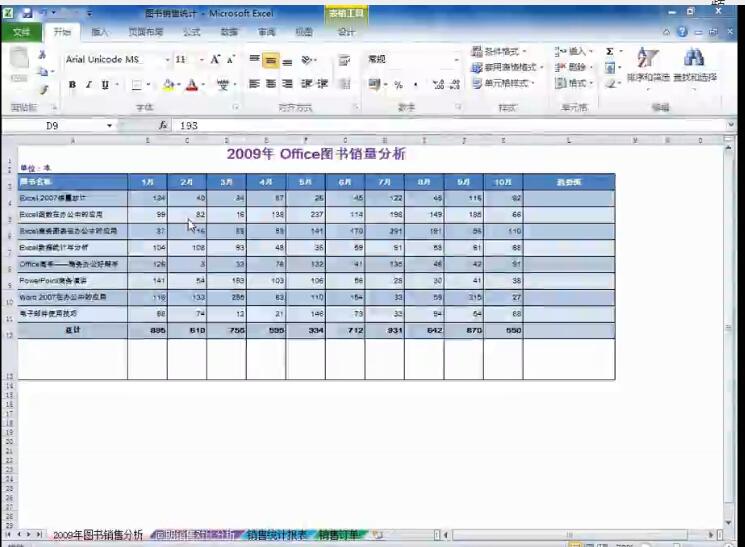Open the Name Box dropdown arrow

[109, 125]
